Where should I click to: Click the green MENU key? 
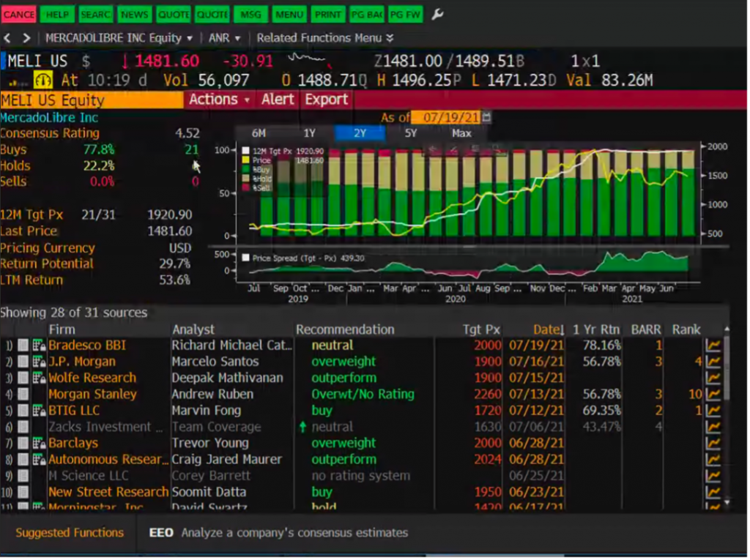(289, 15)
